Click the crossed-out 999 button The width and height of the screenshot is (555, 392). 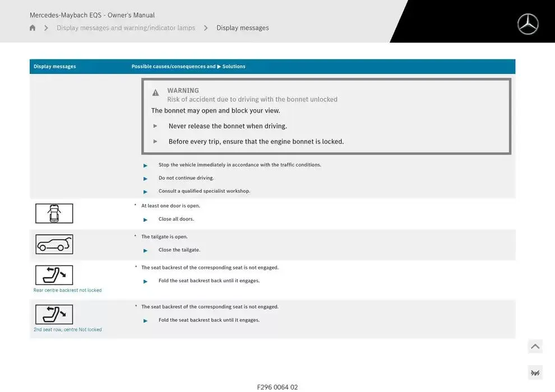535,373
